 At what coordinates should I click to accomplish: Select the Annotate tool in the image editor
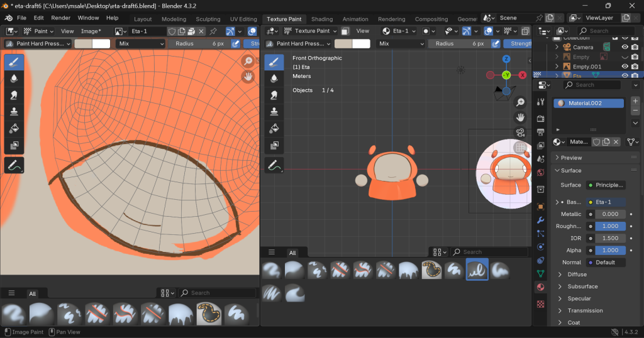coord(14,165)
